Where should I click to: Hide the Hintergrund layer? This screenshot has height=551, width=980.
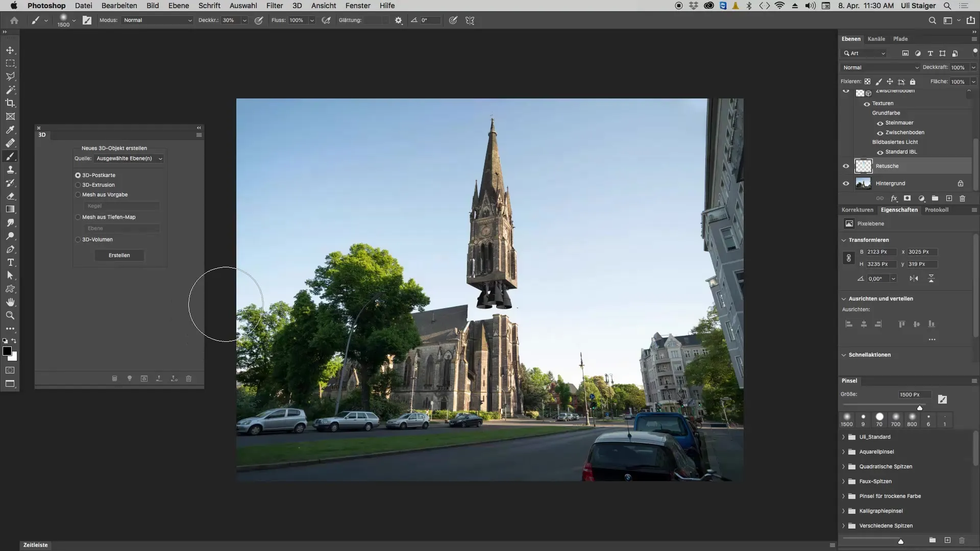(846, 183)
